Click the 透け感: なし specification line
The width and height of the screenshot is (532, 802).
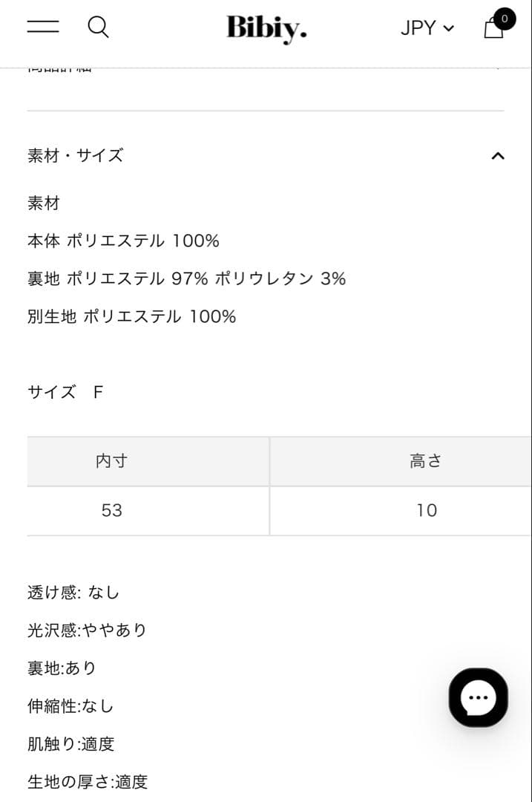[x=74, y=592]
